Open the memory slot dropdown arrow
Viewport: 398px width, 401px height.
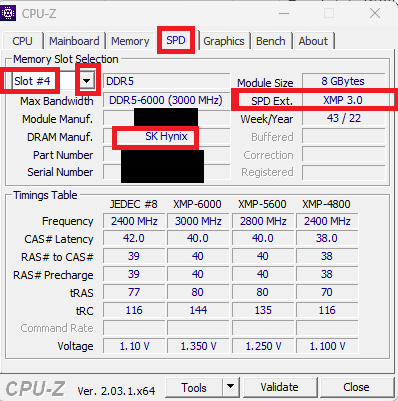click(x=87, y=81)
